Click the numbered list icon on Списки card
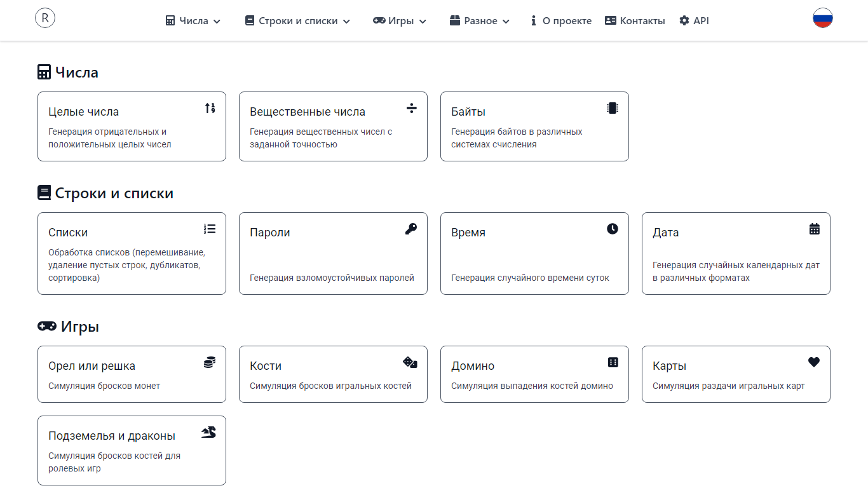The width and height of the screenshot is (868, 488). tap(210, 229)
